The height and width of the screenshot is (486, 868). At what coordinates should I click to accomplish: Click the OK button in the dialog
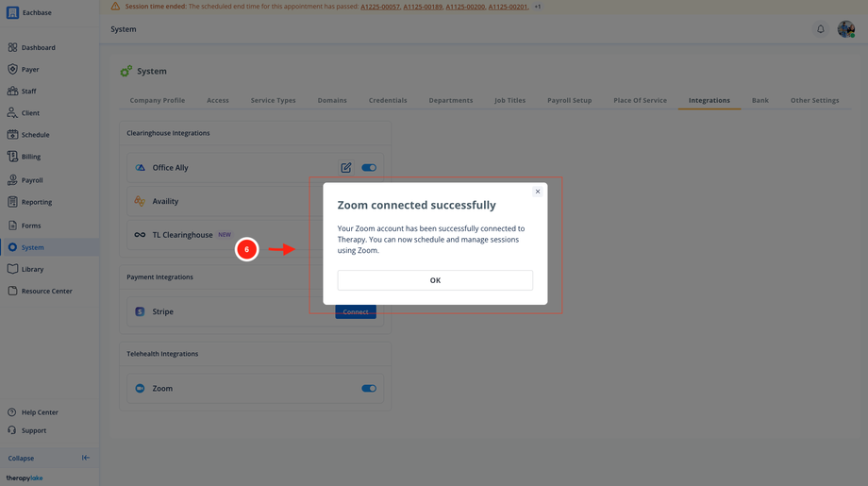click(435, 280)
